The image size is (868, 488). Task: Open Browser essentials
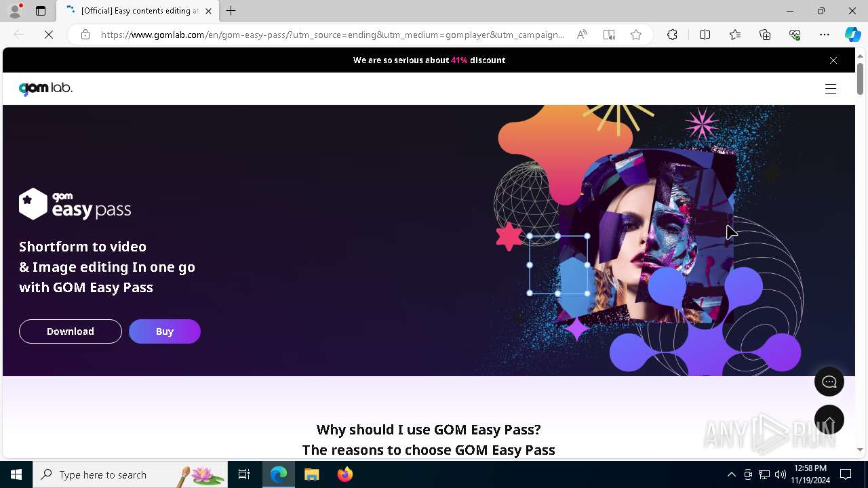pyautogui.click(x=795, y=35)
